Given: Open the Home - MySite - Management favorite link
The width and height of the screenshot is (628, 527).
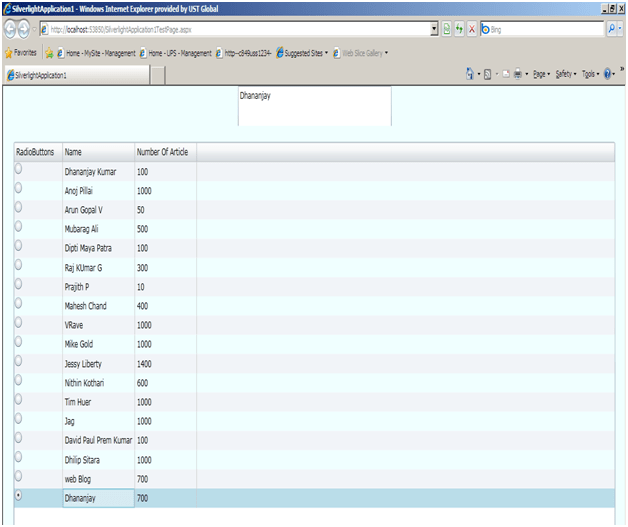Looking at the screenshot, I should click(95, 52).
